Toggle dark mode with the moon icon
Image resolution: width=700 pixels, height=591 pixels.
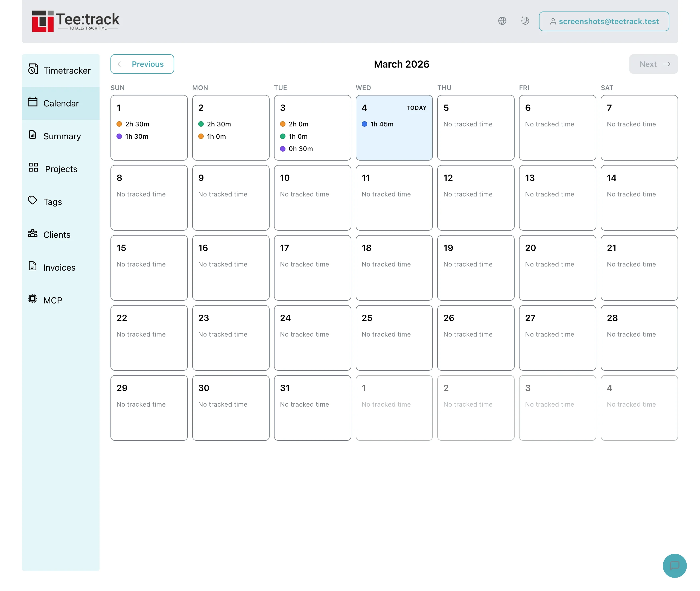525,21
